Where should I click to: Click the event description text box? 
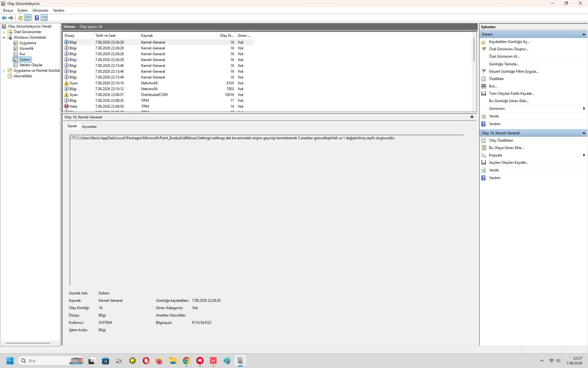click(x=266, y=210)
